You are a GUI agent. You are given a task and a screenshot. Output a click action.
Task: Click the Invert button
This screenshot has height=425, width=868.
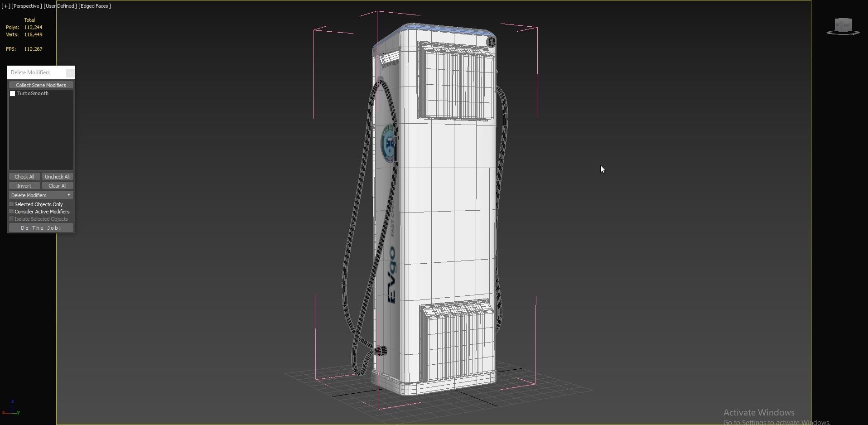[24, 186]
